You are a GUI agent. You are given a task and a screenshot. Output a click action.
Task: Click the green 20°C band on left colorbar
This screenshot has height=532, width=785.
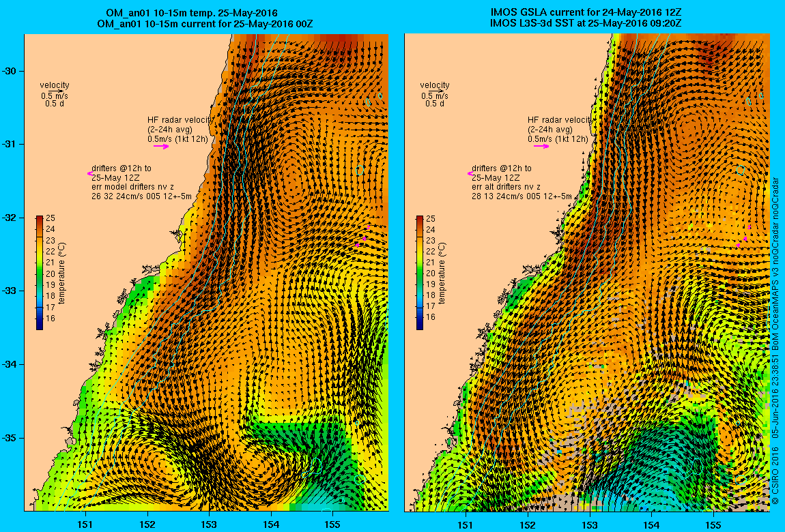click(40, 274)
